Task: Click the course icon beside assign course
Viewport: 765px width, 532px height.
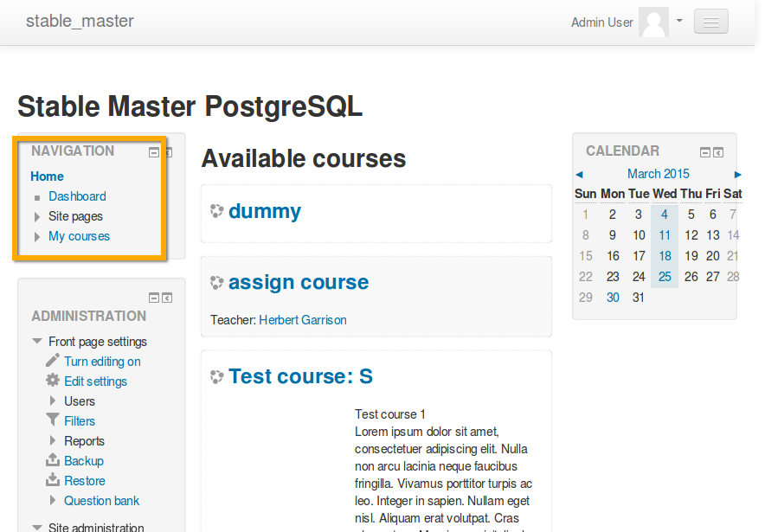Action: [x=216, y=282]
